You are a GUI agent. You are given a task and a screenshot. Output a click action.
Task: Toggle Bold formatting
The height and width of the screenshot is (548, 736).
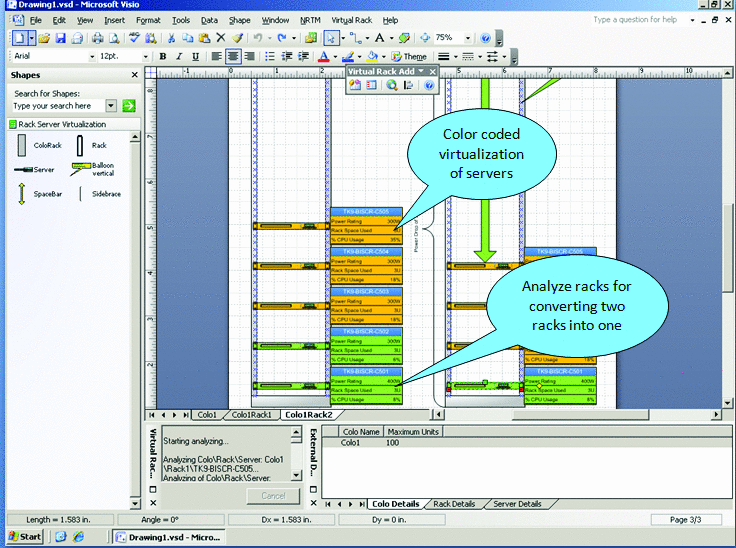(163, 57)
